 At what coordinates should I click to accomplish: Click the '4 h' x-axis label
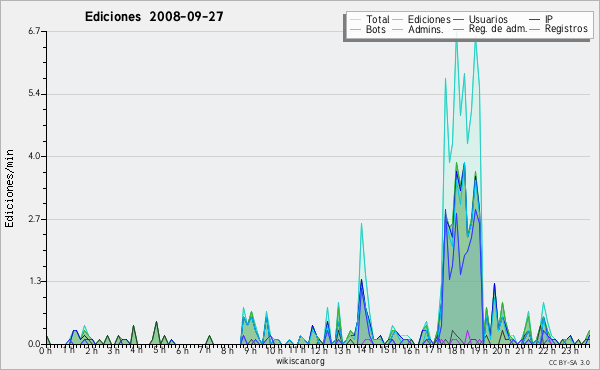coord(136,350)
